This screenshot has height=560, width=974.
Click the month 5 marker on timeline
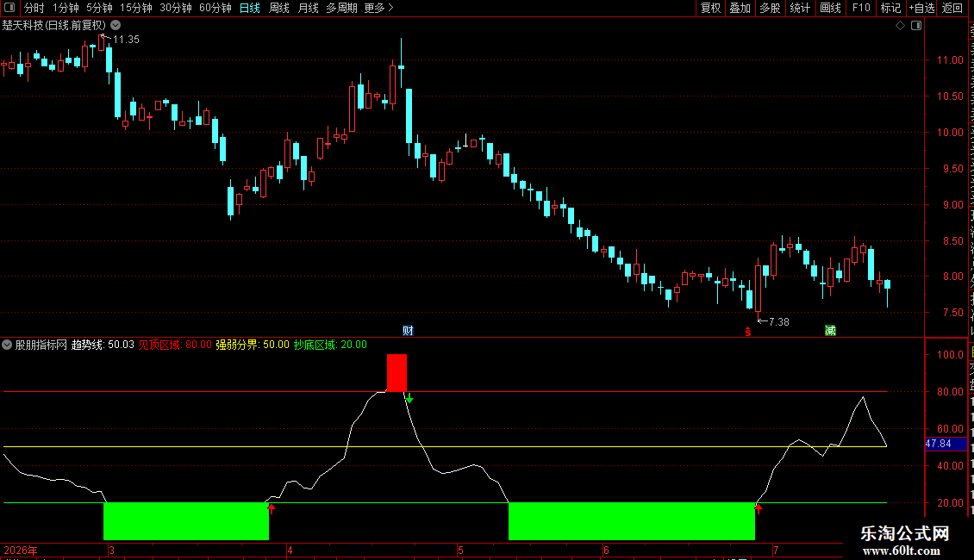pyautogui.click(x=460, y=550)
